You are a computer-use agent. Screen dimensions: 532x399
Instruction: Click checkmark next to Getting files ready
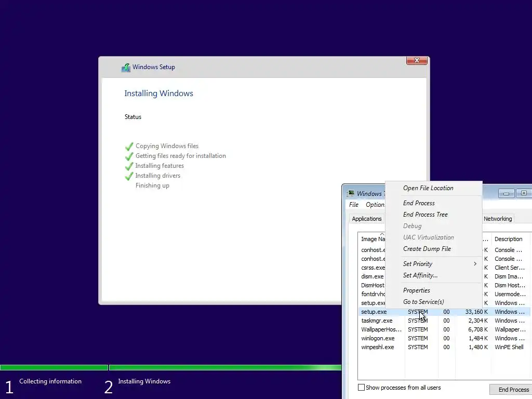(129, 156)
